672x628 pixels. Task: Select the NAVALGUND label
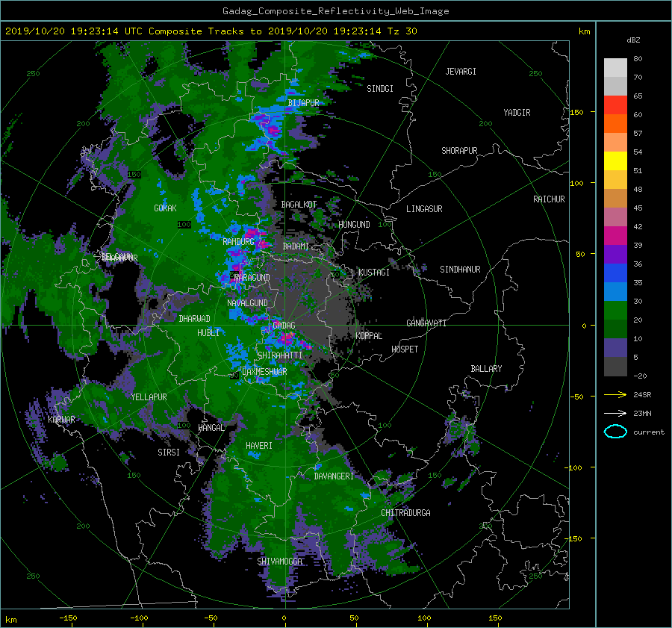point(247,303)
